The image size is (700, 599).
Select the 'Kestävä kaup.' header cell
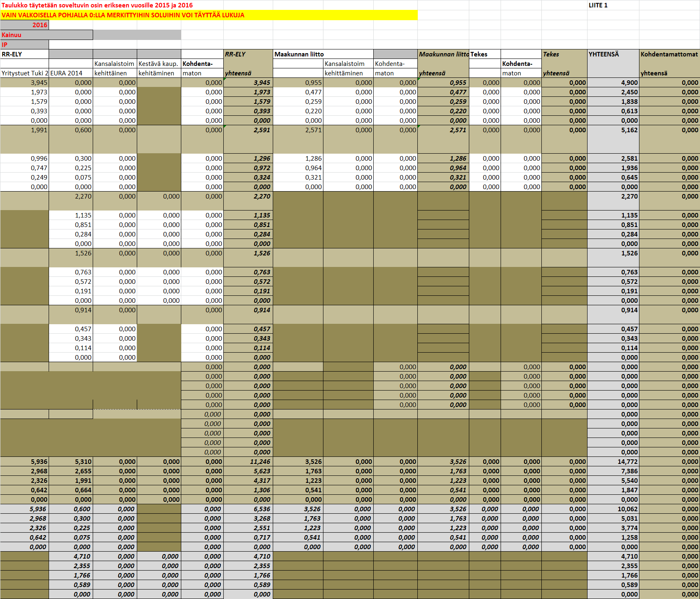[x=159, y=63]
